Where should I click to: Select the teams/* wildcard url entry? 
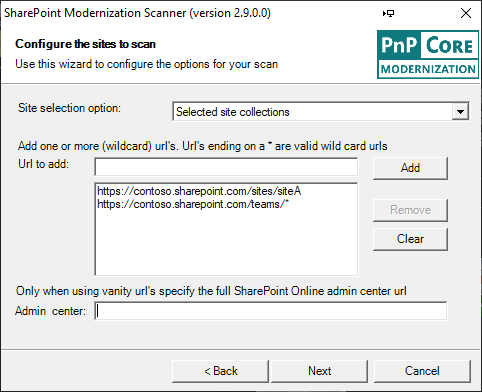tap(193, 204)
